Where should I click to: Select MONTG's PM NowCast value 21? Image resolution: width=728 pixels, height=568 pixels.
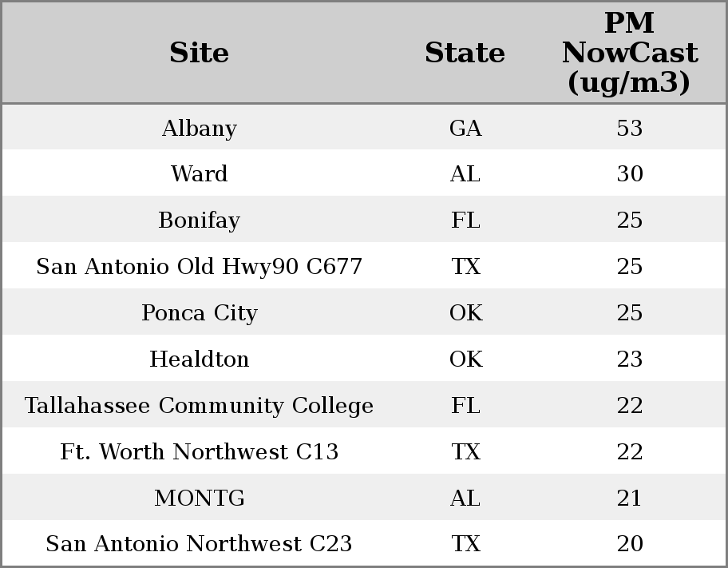(629, 498)
